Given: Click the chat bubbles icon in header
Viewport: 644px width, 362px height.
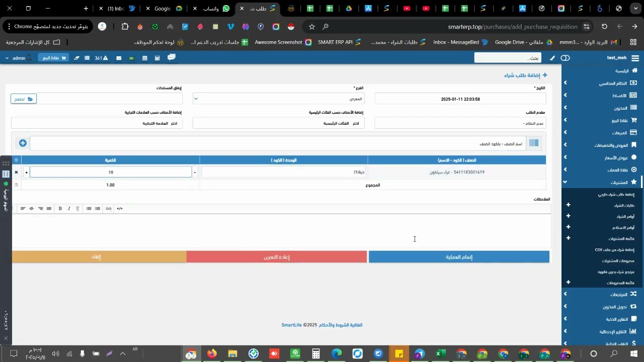Looking at the screenshot, I should point(171,57).
